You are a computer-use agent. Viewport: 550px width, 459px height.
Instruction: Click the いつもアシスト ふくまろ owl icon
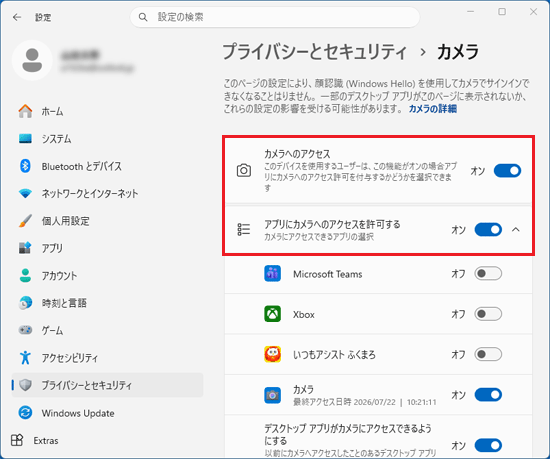[x=273, y=354]
